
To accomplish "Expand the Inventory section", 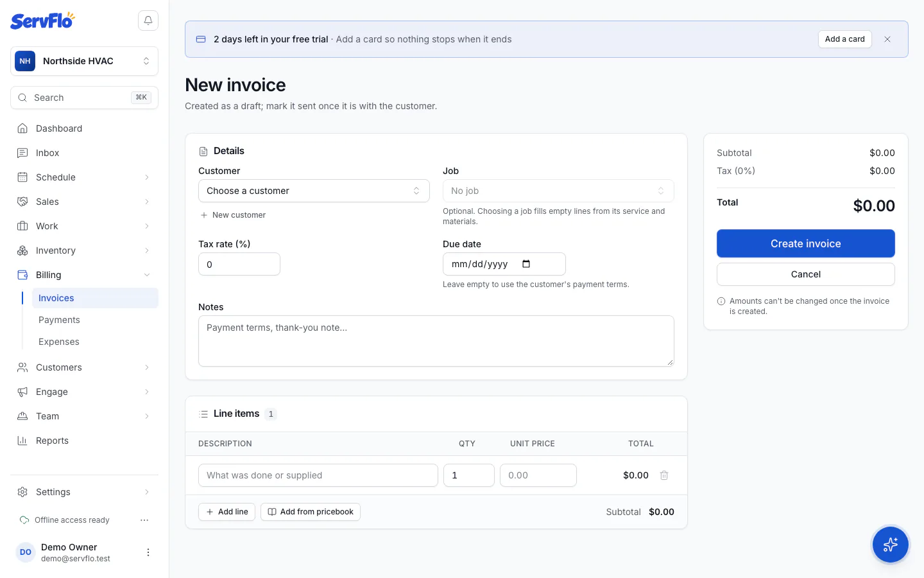I will tap(85, 250).
